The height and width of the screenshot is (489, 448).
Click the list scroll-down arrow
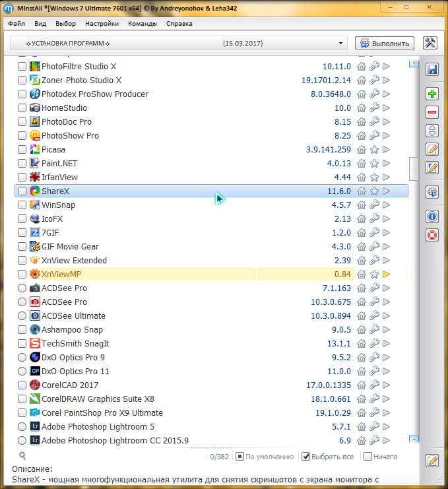[414, 440]
